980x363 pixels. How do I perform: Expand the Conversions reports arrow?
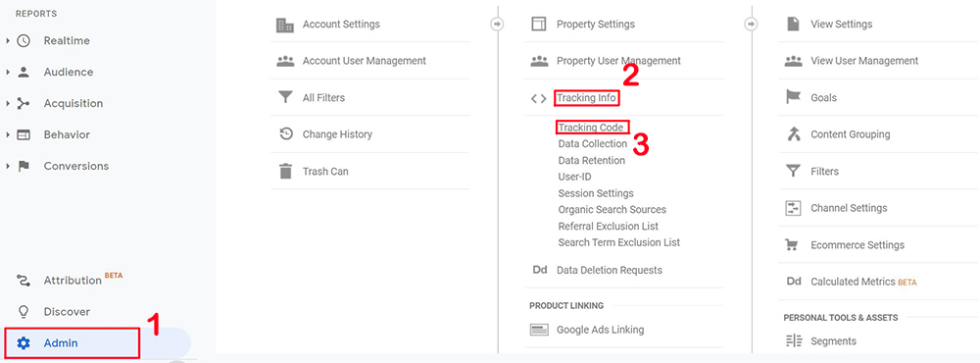point(8,166)
